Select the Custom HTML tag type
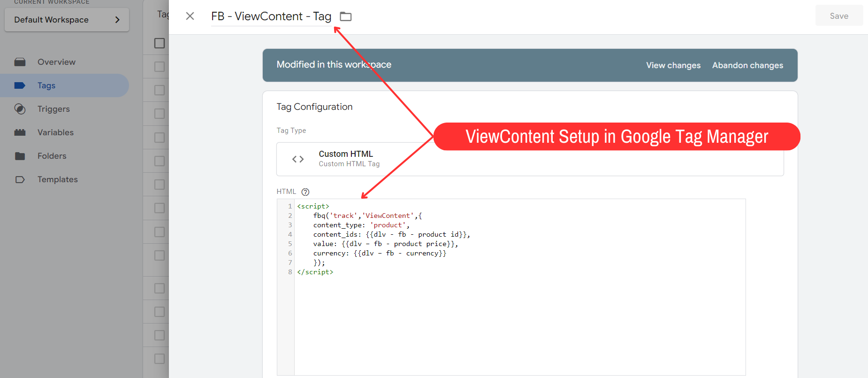Viewport: 868px width, 378px height. coord(530,159)
